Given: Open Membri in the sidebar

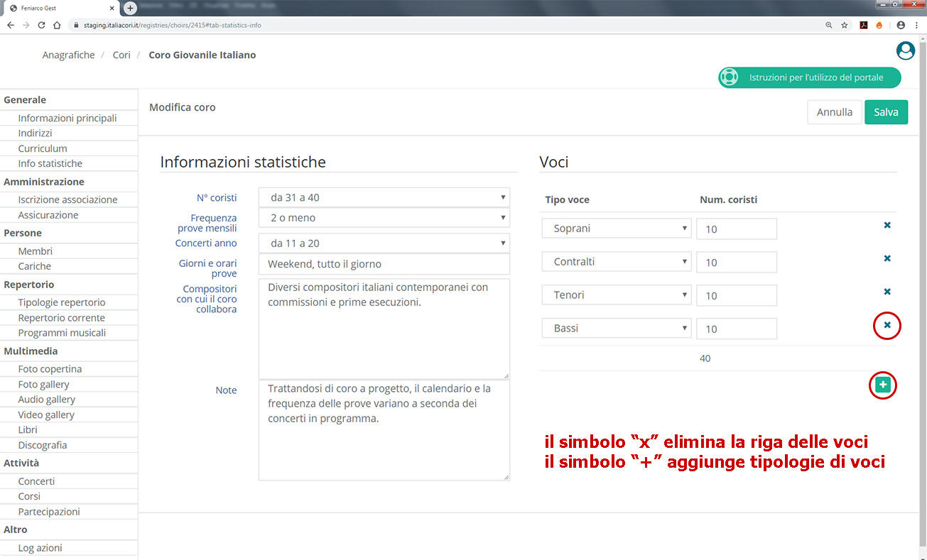Looking at the screenshot, I should coord(36,251).
